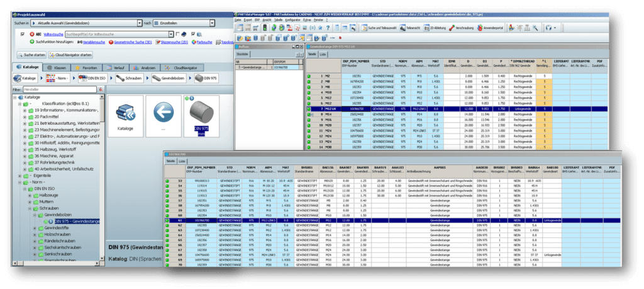Expand the 20 Packmittel tree node
The image size is (644, 289).
click(25, 116)
